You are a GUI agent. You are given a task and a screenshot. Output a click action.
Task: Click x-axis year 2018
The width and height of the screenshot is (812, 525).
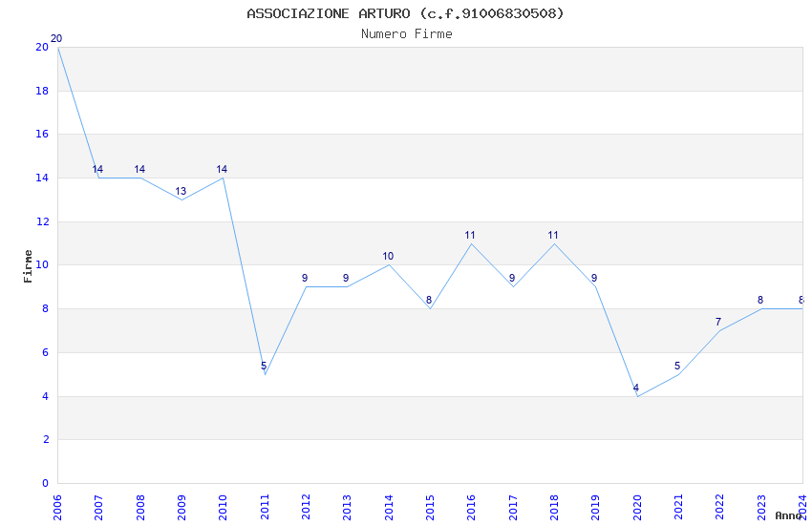554,507
